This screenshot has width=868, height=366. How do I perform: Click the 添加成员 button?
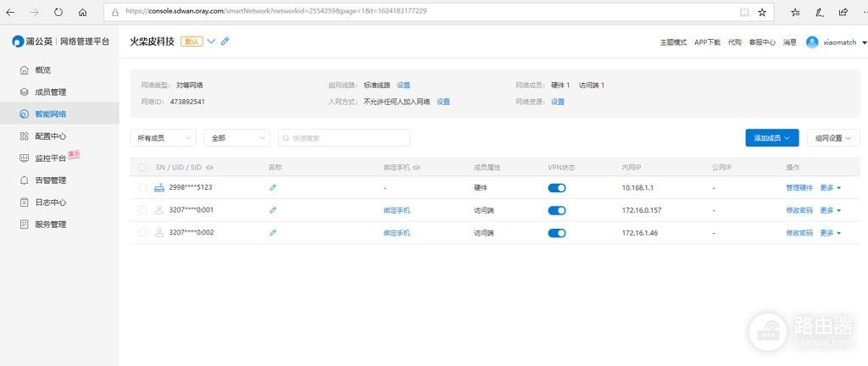(772, 137)
